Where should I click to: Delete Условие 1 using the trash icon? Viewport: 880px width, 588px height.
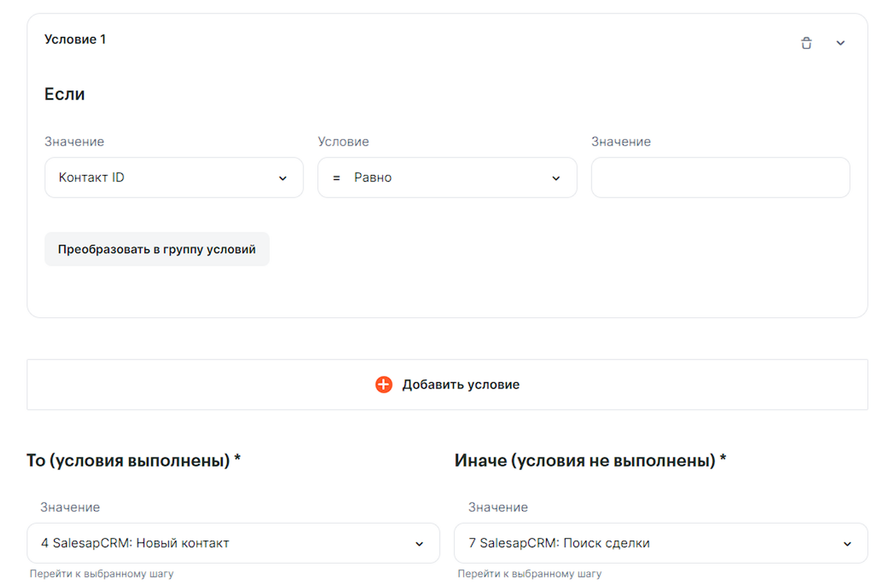tap(806, 43)
